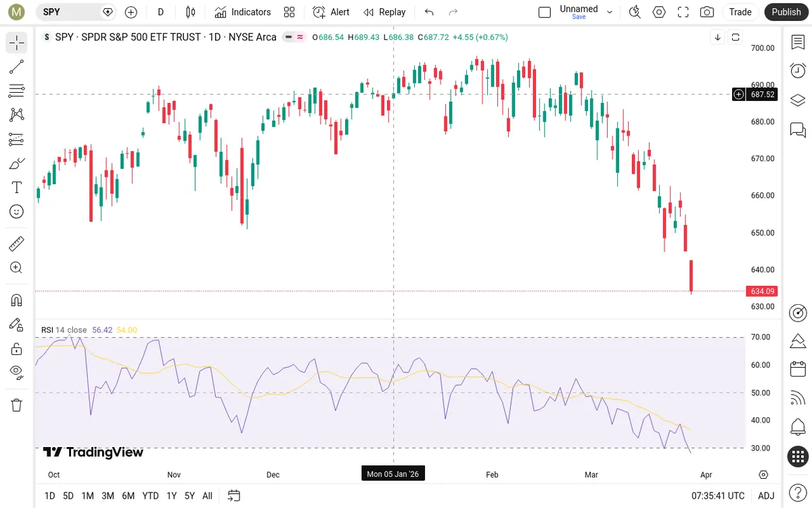Select the YTD date range
Viewport: 812px width, 508px height.
click(150, 496)
